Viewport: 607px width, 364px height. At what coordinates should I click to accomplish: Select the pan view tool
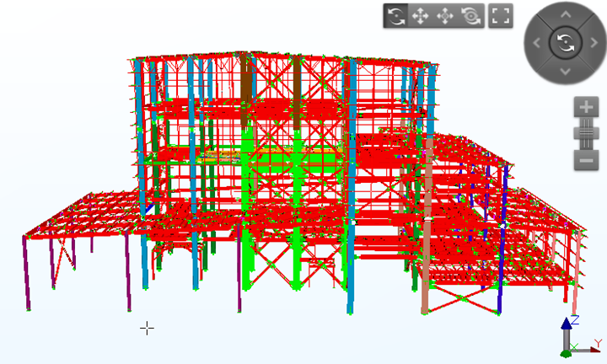pos(421,16)
